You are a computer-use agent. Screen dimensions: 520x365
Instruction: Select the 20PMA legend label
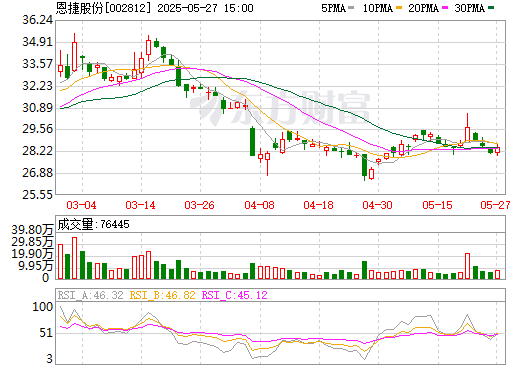[423, 8]
